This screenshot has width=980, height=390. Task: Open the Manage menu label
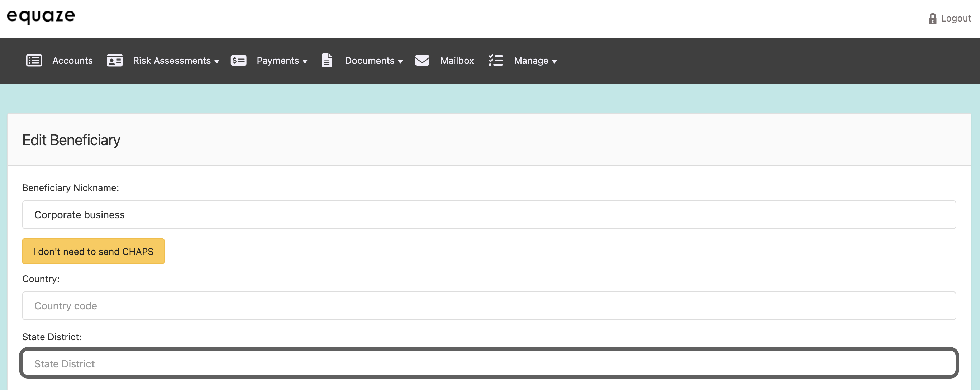click(531, 61)
